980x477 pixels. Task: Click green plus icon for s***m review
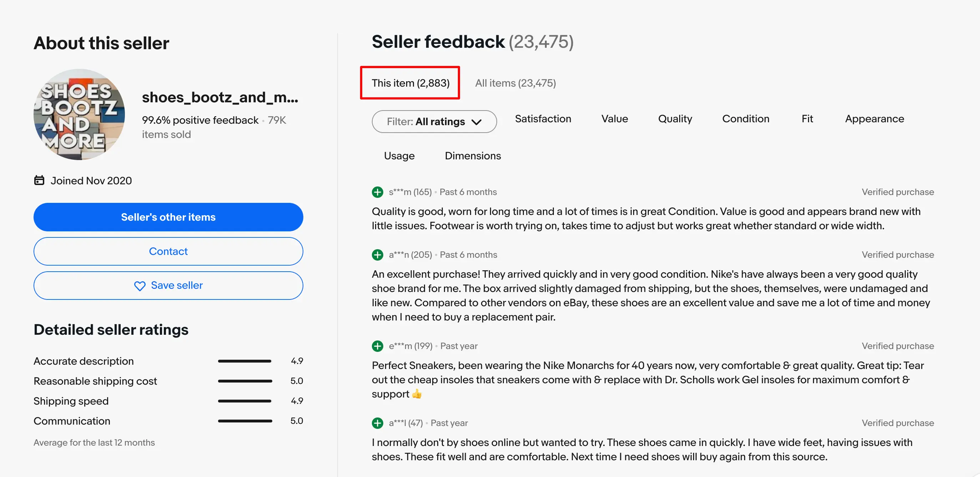coord(377,192)
